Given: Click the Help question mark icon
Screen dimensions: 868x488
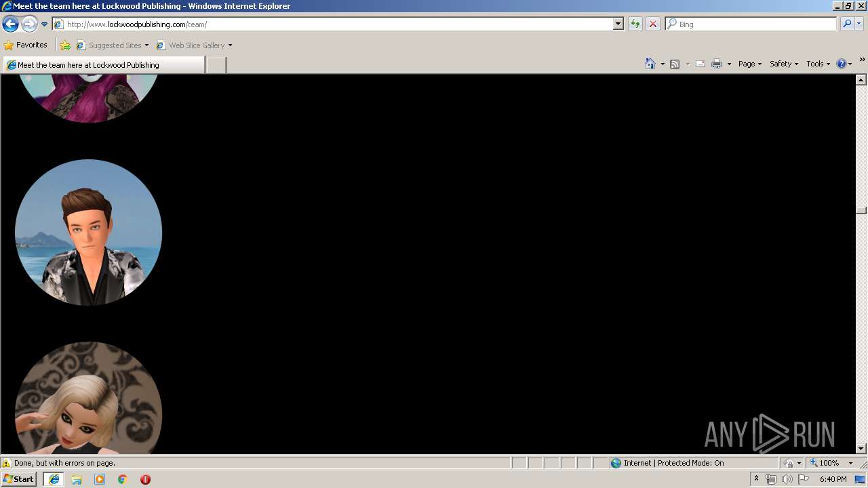Looking at the screenshot, I should point(842,64).
